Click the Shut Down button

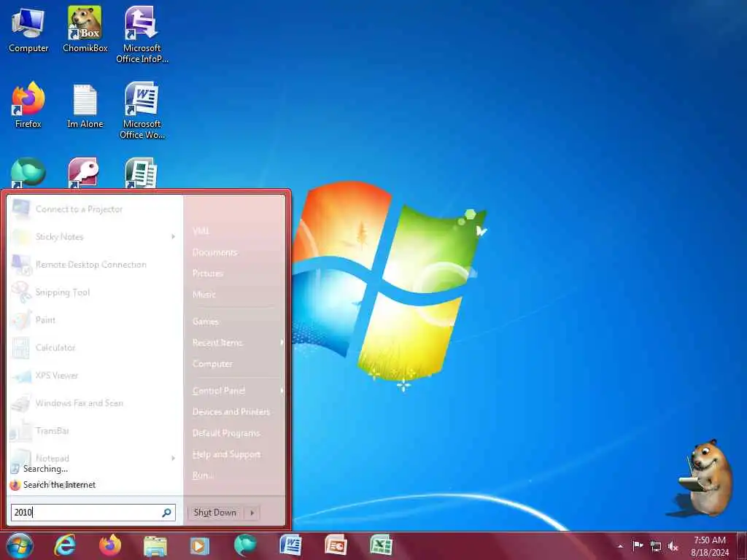(215, 513)
